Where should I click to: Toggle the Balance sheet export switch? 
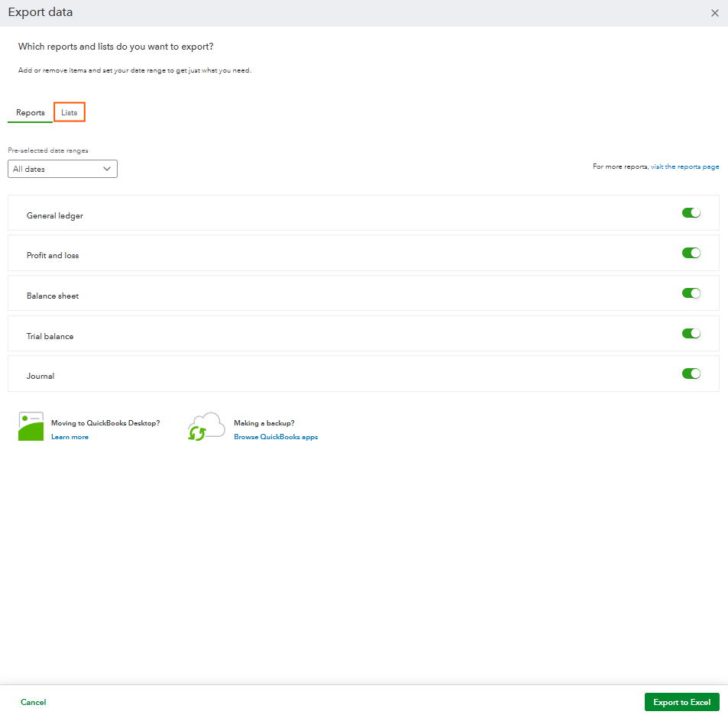point(691,293)
